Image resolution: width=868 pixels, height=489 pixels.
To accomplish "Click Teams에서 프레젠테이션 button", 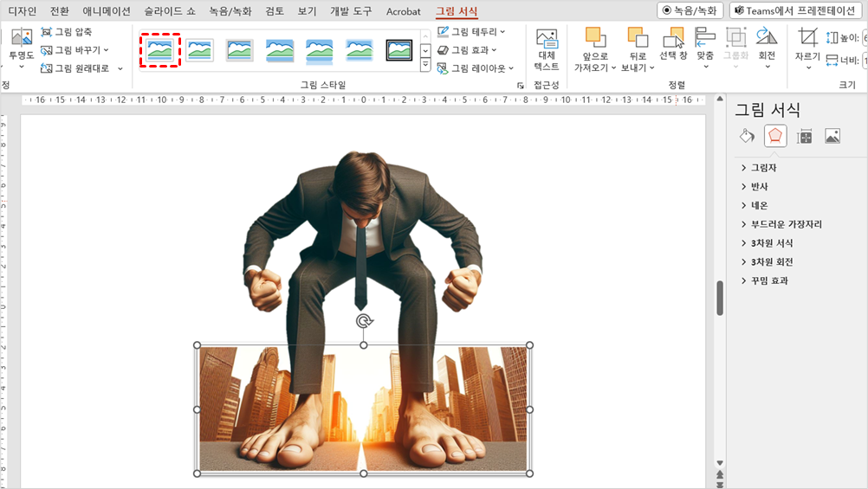I will (797, 10).
